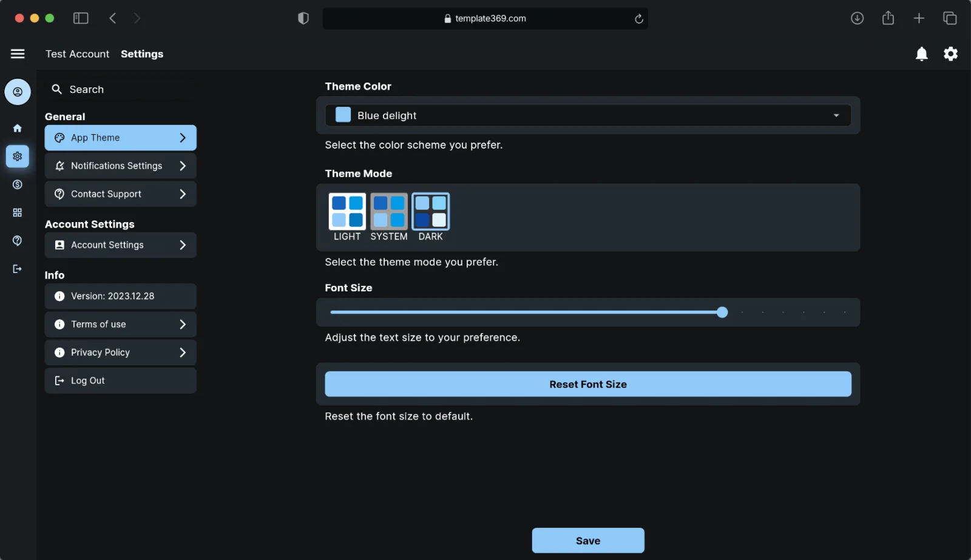Open the gear settings icon in the header

tap(950, 54)
